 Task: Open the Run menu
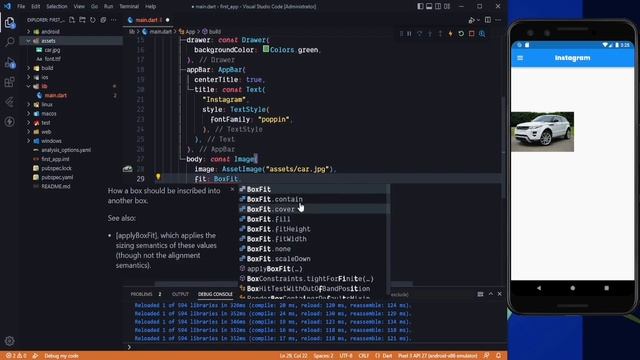[x=108, y=7]
